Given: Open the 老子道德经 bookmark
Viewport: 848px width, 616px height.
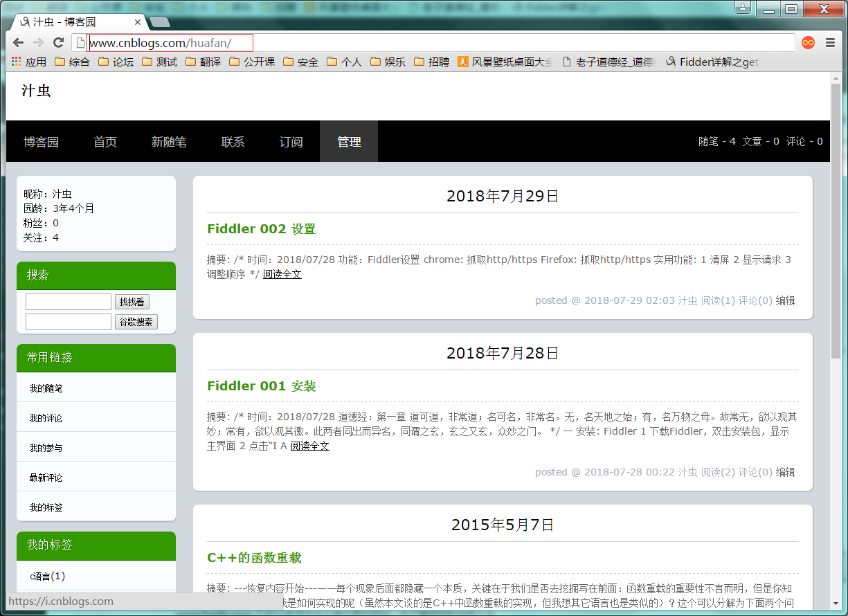Looking at the screenshot, I should (608, 62).
